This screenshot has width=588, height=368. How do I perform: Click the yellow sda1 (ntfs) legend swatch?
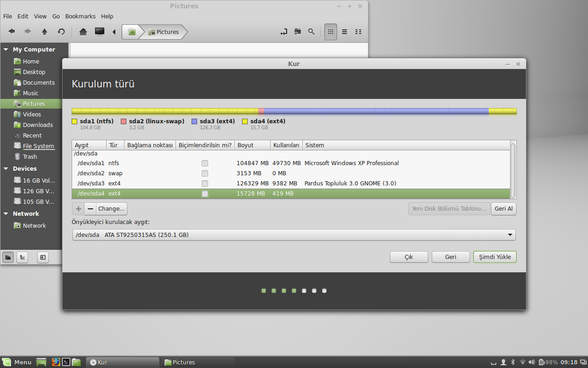74,121
